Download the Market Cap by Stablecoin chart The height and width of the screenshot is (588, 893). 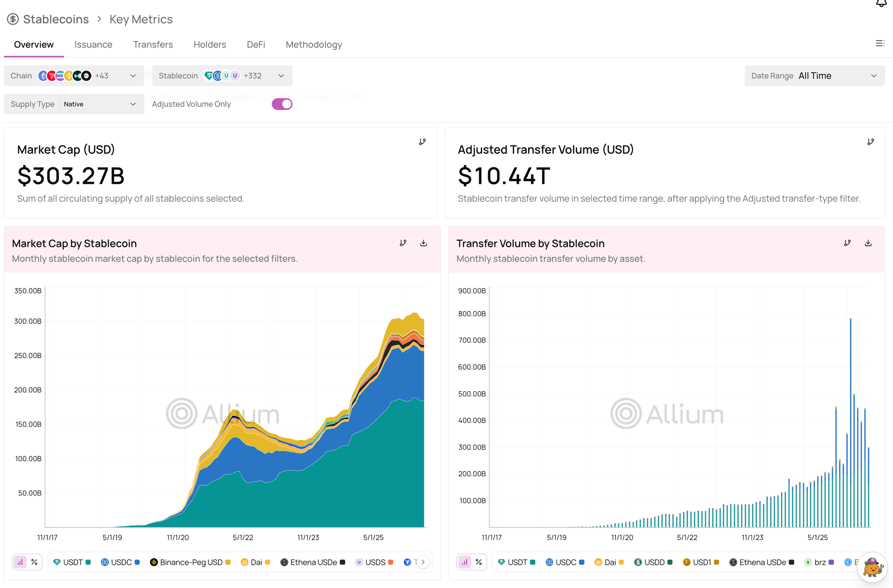[423, 243]
